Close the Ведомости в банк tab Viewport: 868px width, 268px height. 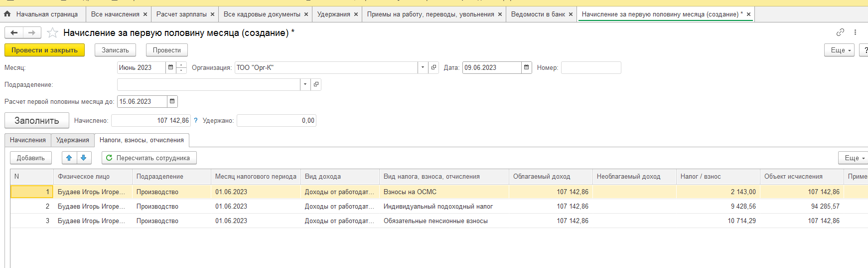click(x=571, y=14)
